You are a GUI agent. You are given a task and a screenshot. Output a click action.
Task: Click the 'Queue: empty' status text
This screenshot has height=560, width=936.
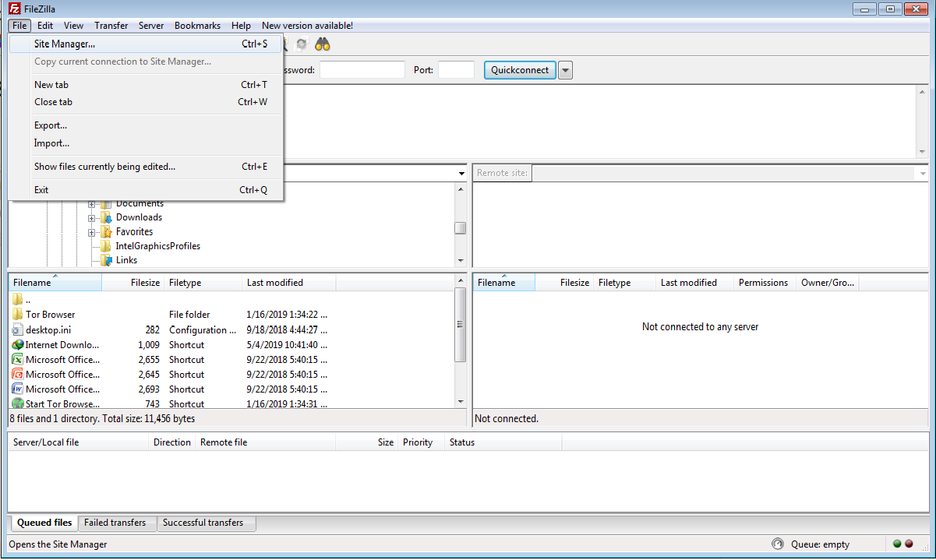tap(820, 544)
